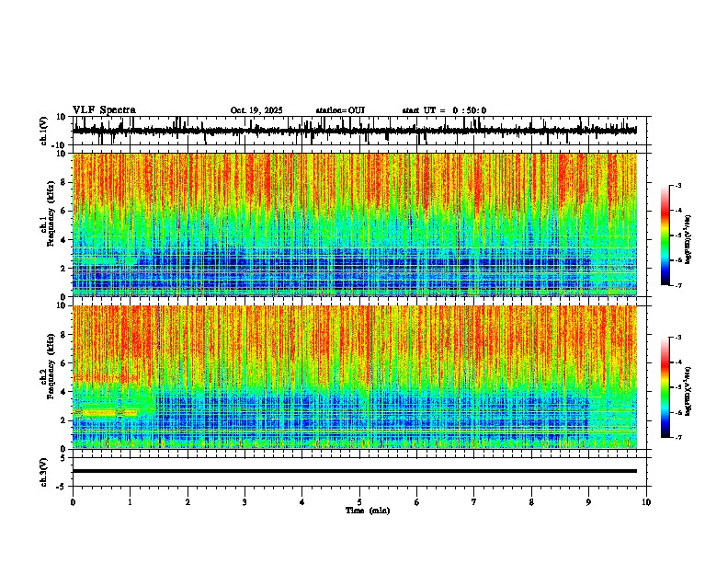Image resolution: width=728 pixels, height=563 pixels.
Task: Click the date text "Oct. 19, 2025"
Action: 256,110
